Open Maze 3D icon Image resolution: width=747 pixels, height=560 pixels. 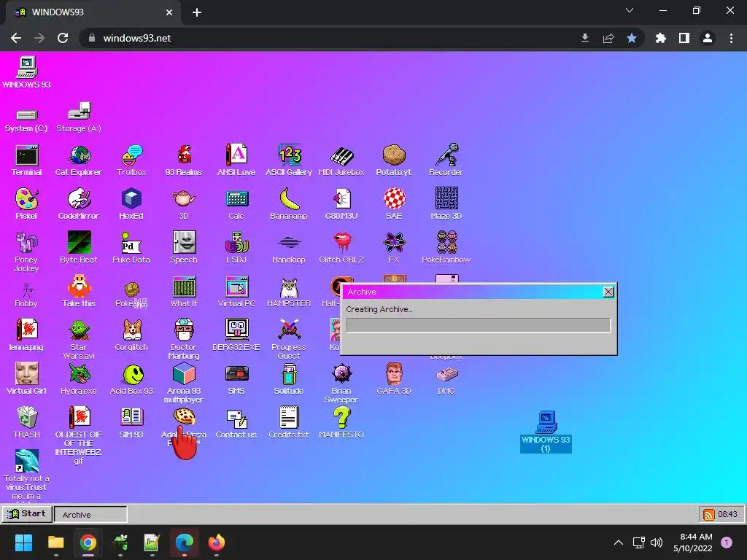(446, 204)
